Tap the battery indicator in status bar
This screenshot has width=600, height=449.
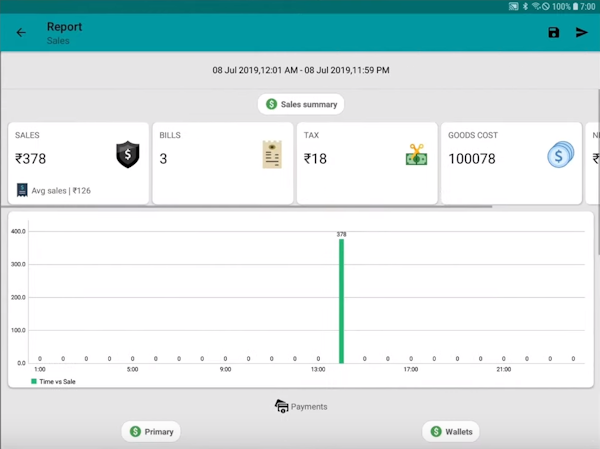pos(576,6)
